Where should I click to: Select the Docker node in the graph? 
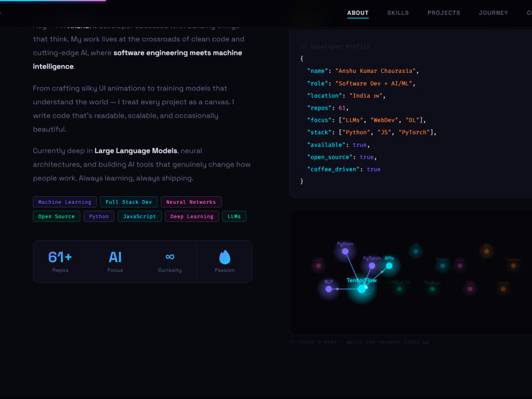tap(513, 265)
